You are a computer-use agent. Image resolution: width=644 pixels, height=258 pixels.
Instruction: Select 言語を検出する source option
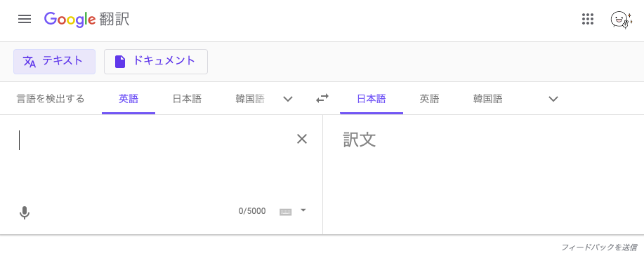pyautogui.click(x=51, y=99)
